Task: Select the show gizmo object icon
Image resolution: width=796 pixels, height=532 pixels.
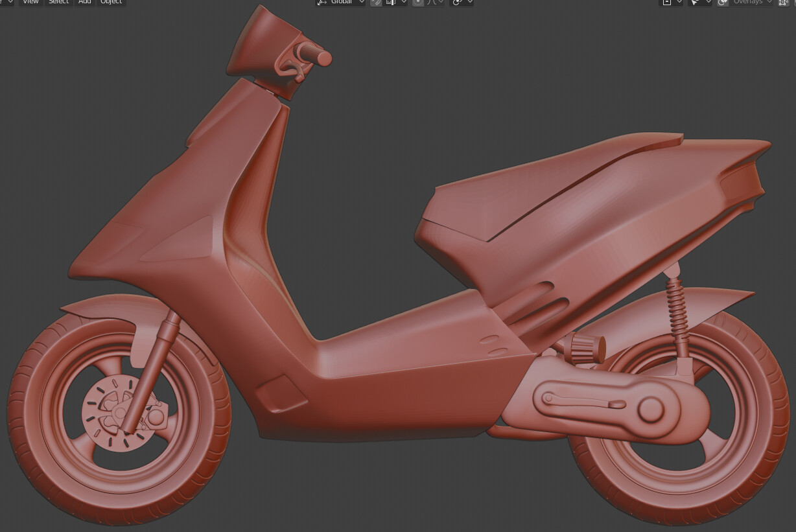Action: pyautogui.click(x=695, y=3)
